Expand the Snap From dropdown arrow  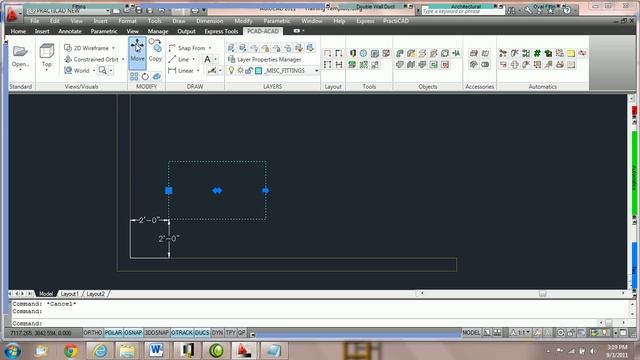point(210,48)
